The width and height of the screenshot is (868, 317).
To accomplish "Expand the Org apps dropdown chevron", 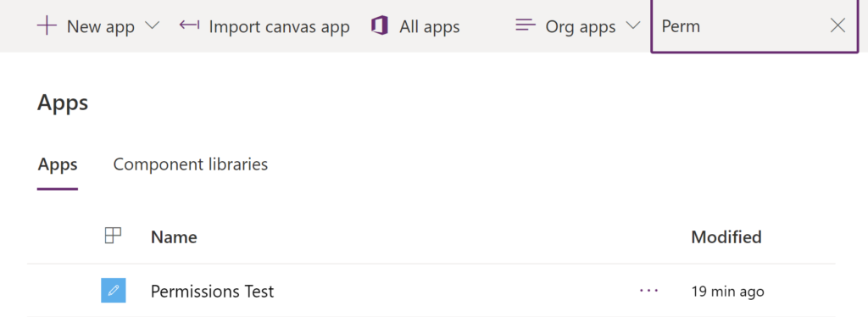I will (x=632, y=25).
